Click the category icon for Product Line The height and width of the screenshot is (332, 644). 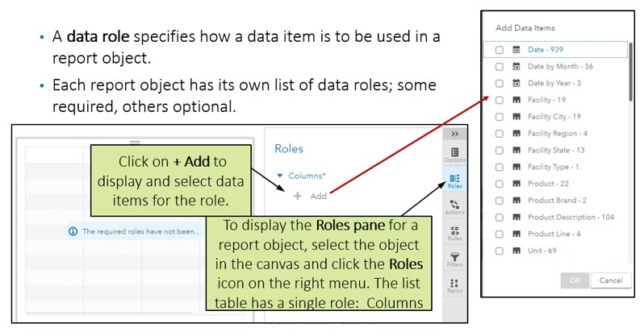coord(516,234)
